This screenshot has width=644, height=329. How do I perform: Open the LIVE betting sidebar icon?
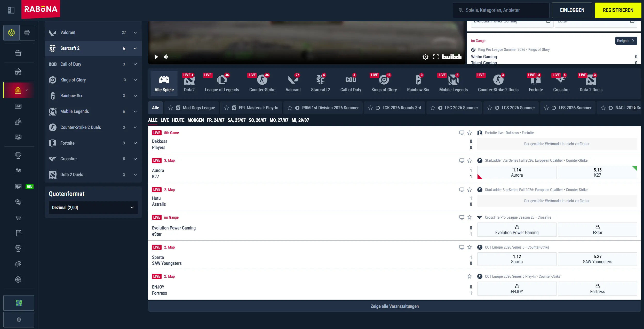coord(18,106)
